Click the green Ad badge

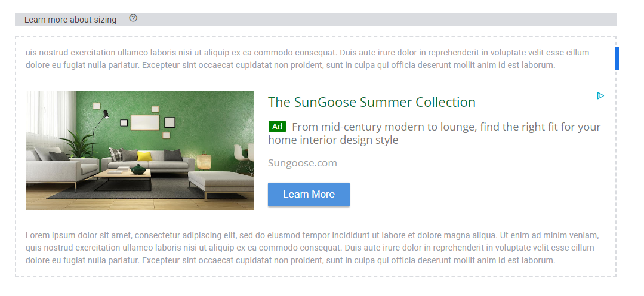click(x=277, y=127)
